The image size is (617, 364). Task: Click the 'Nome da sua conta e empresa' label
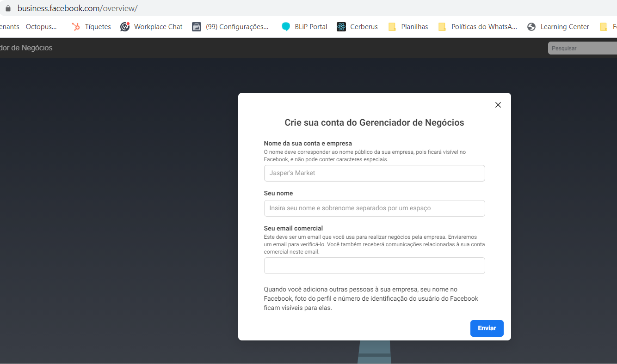pyautogui.click(x=308, y=143)
